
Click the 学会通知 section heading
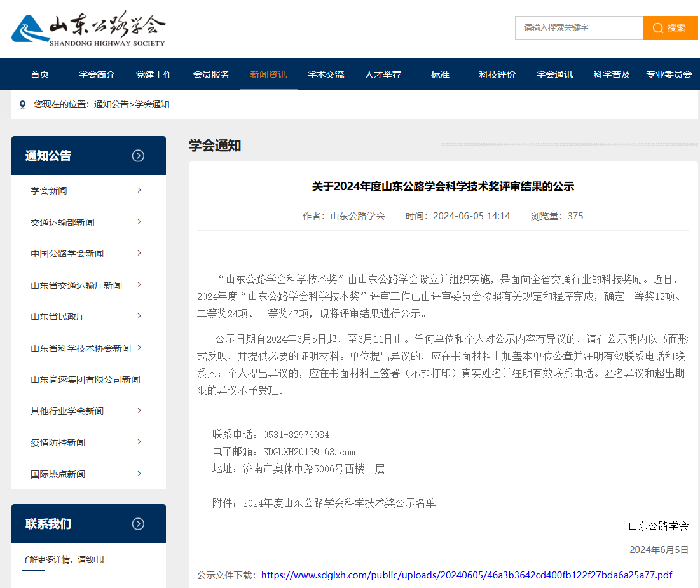point(215,146)
